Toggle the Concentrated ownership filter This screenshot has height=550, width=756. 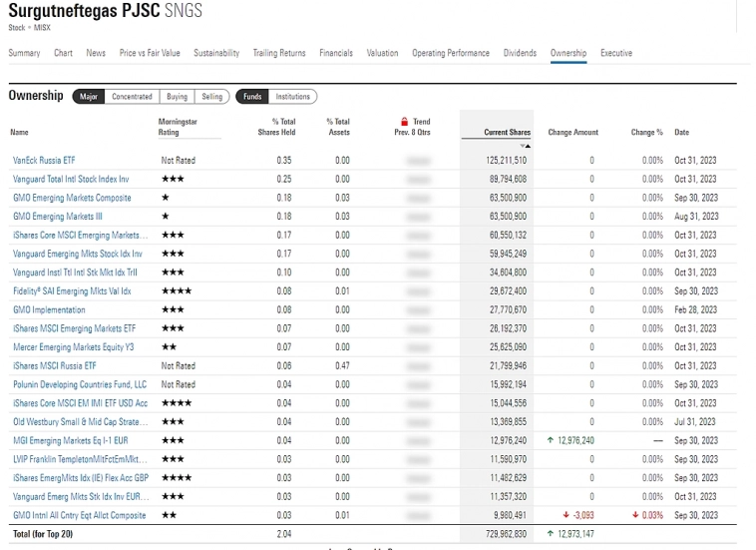point(132,97)
